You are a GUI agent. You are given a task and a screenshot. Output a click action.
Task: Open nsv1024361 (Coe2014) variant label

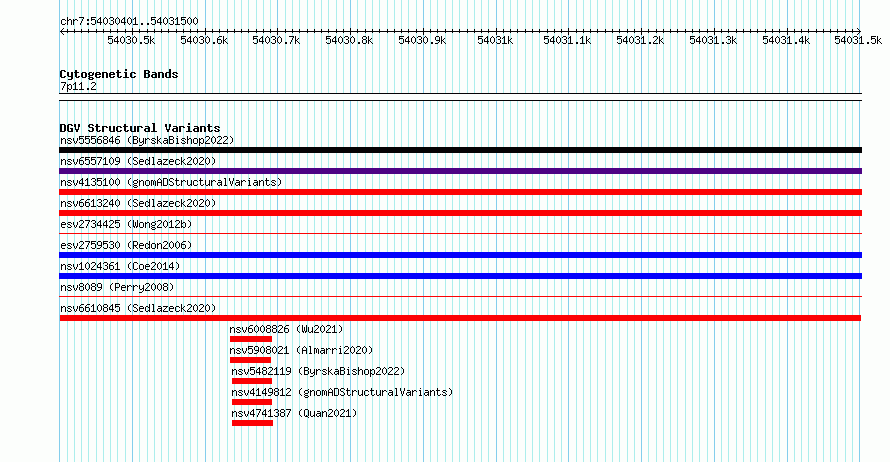point(120,266)
